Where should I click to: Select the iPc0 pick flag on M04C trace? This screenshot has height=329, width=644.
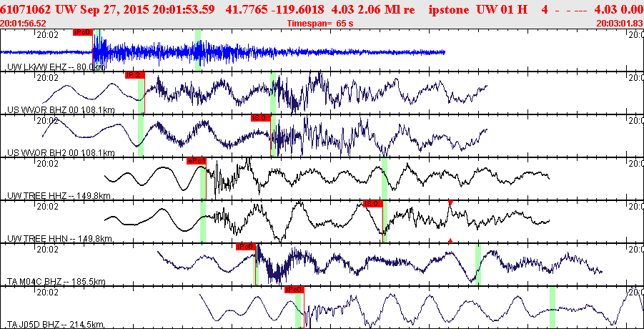click(246, 247)
